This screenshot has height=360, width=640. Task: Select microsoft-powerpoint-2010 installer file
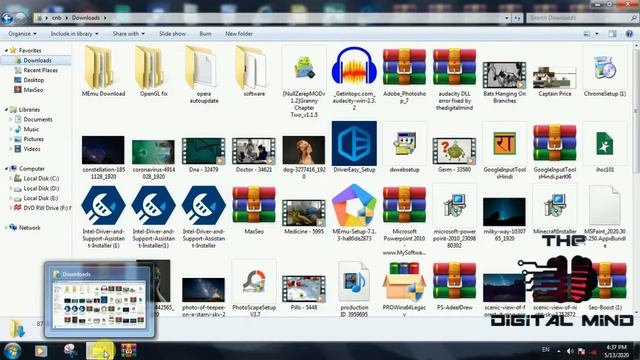coord(454,216)
